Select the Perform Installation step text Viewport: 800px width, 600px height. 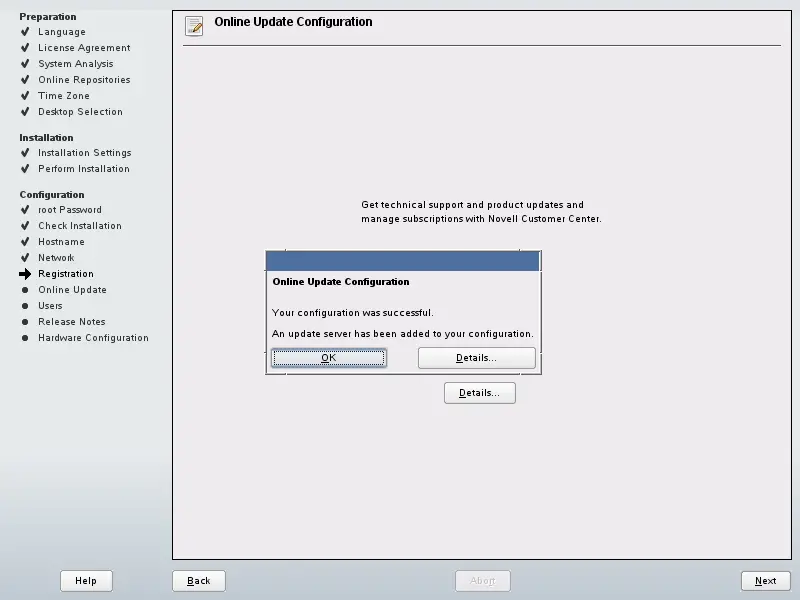point(84,168)
